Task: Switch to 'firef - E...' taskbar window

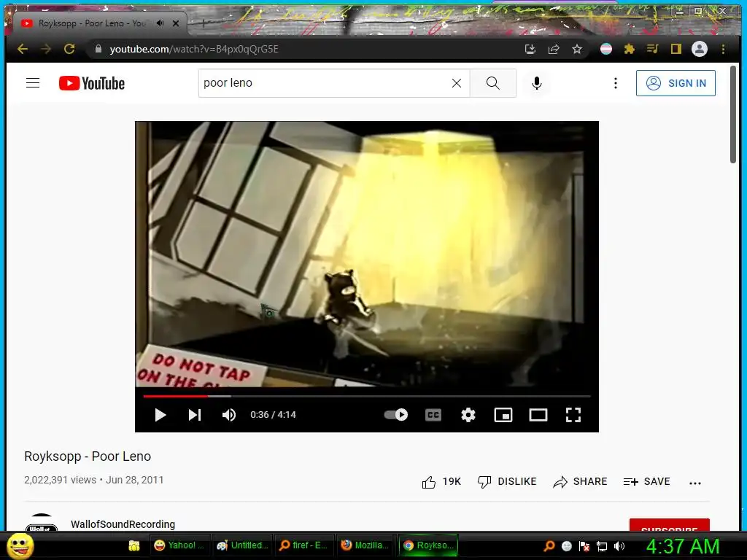Action: [304, 545]
